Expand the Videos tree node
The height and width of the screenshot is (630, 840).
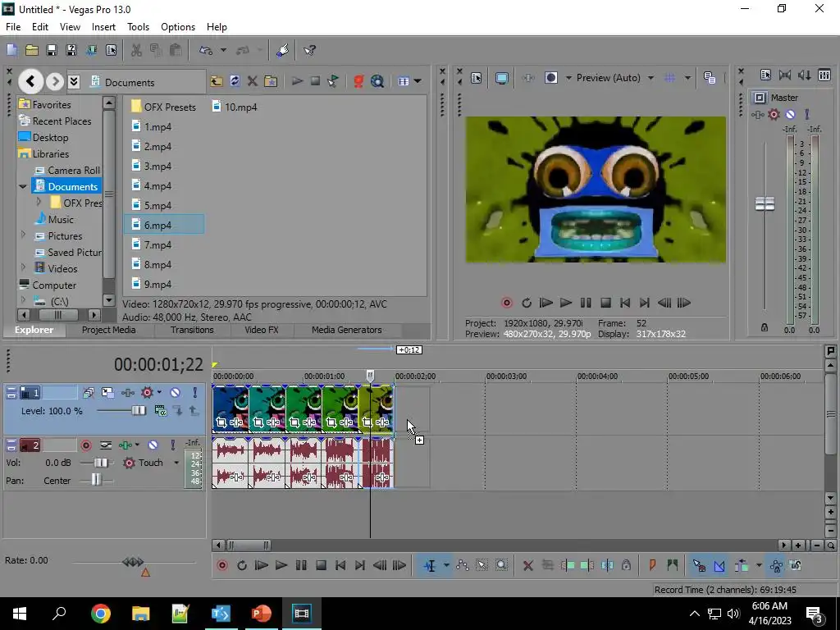(x=23, y=267)
